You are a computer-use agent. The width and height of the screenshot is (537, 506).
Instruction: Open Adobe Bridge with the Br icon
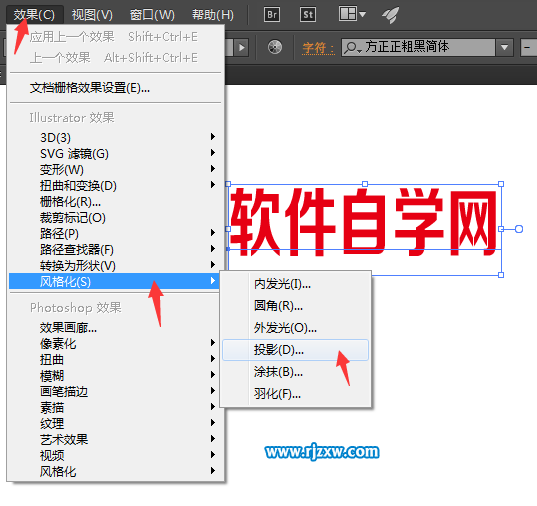272,14
